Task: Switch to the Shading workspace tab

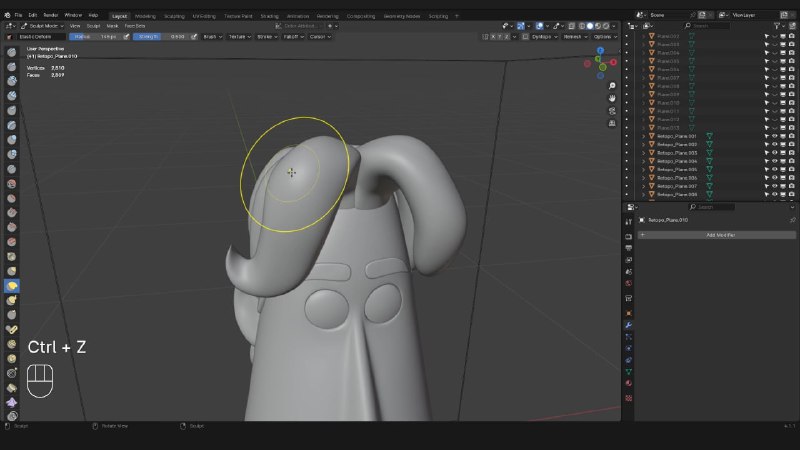Action: point(269,16)
